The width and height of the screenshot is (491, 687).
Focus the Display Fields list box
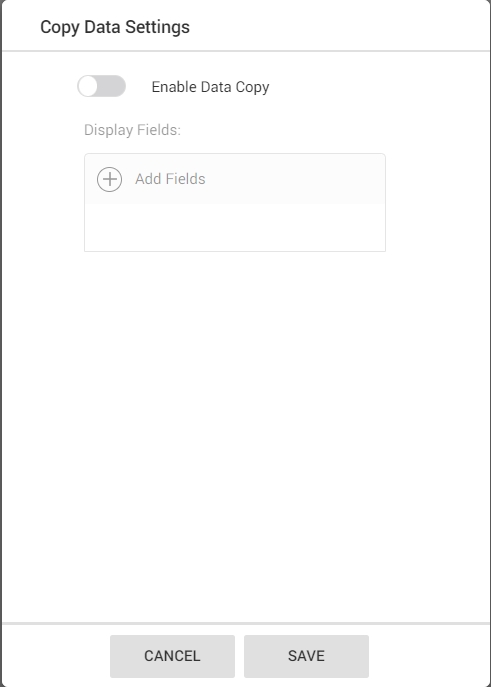pyautogui.click(x=235, y=202)
